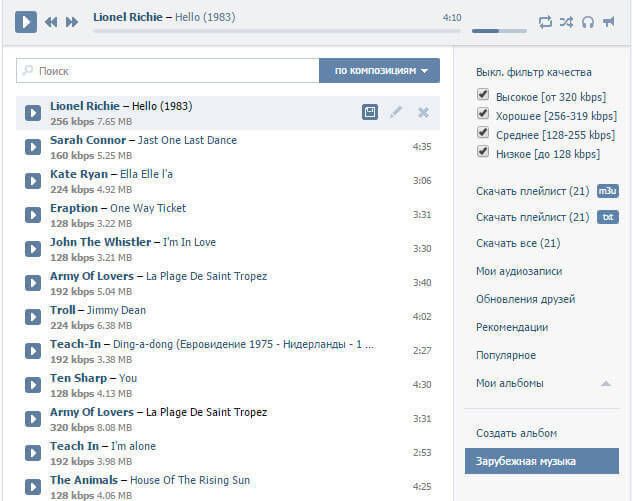Play The Animals – House Of The Rising Sun
Viewport: 633px width, 501px height.
[x=33, y=486]
